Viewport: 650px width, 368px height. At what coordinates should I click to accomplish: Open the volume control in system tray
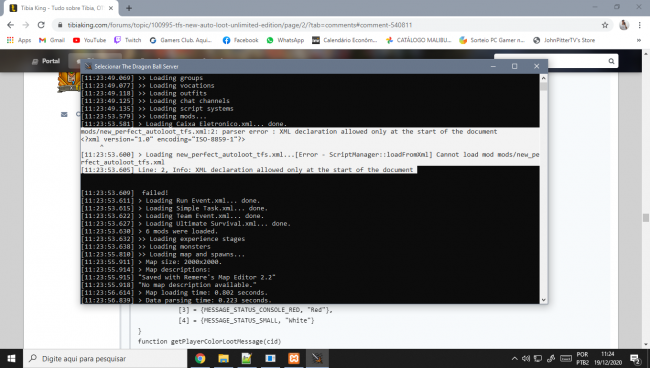pos(526,358)
